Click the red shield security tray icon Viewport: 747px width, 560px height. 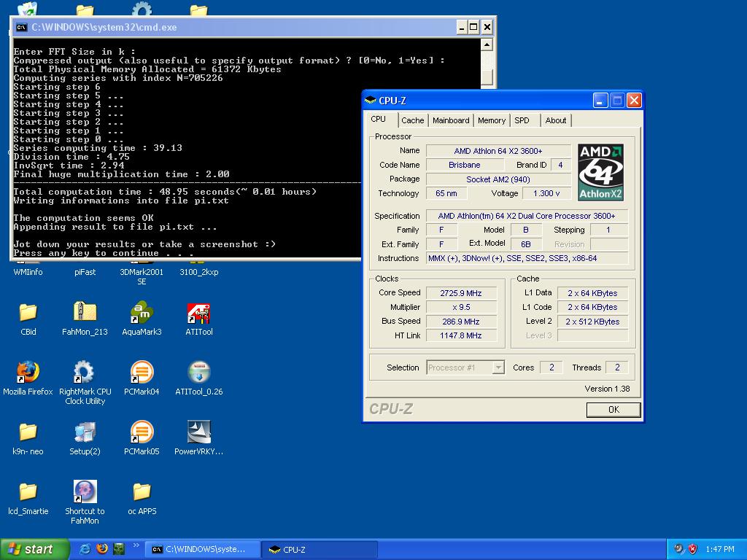point(693,549)
